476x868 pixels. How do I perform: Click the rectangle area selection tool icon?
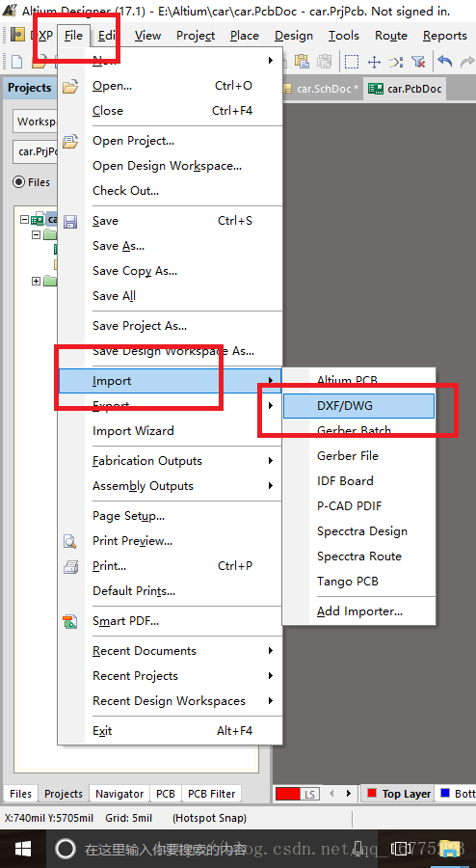tap(352, 62)
